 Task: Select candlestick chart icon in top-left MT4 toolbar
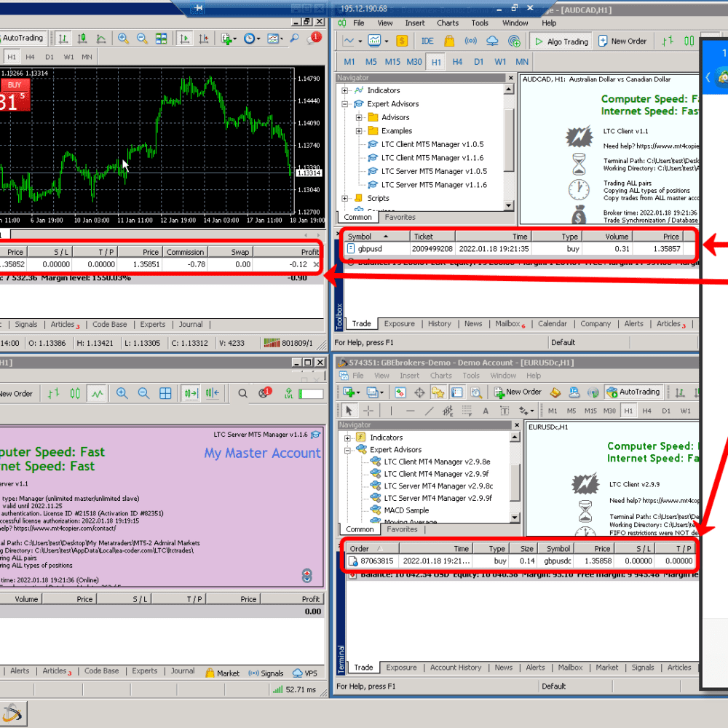[x=82, y=39]
